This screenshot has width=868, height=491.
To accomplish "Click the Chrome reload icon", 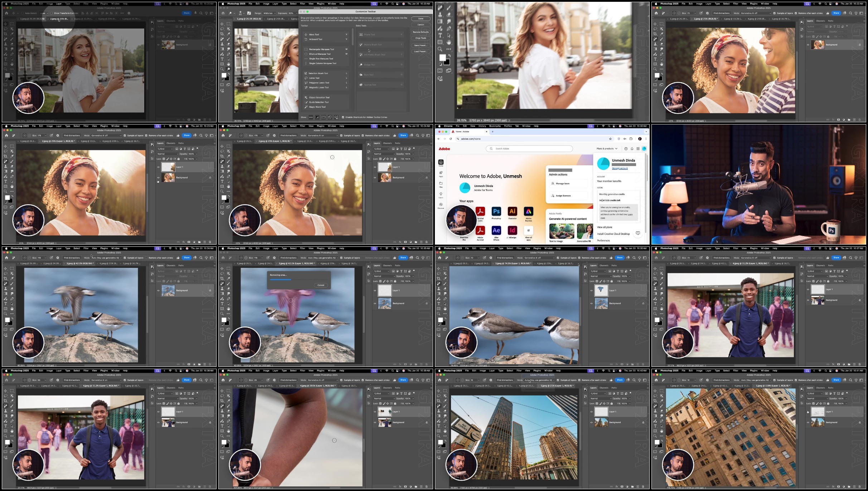I will click(451, 139).
